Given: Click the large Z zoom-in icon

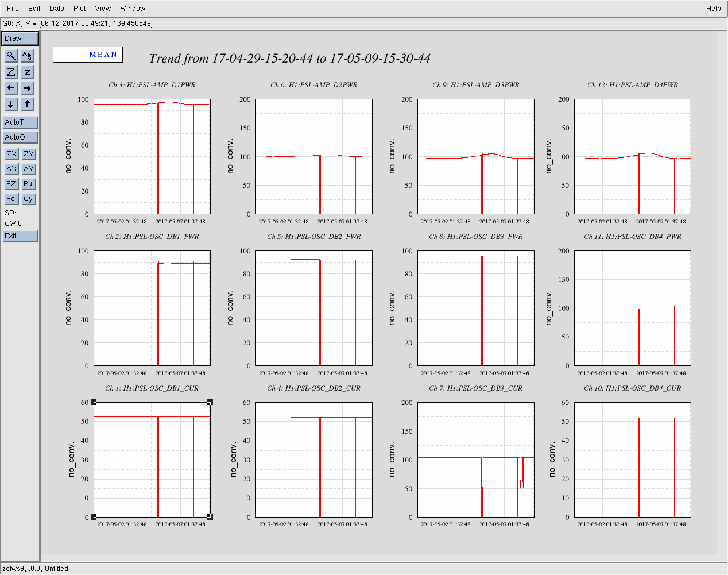Looking at the screenshot, I should 11,72.
